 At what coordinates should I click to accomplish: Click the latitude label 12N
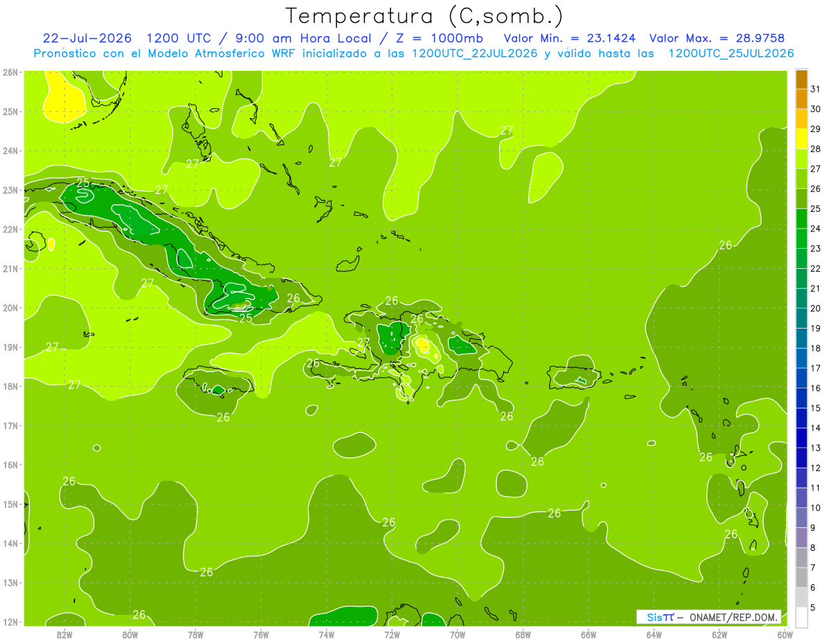[10, 622]
